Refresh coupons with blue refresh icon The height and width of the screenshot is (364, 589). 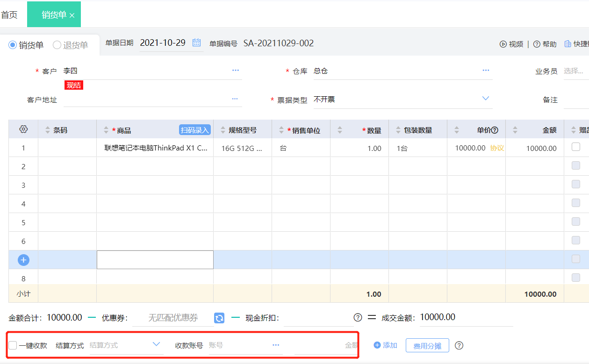pyautogui.click(x=219, y=318)
